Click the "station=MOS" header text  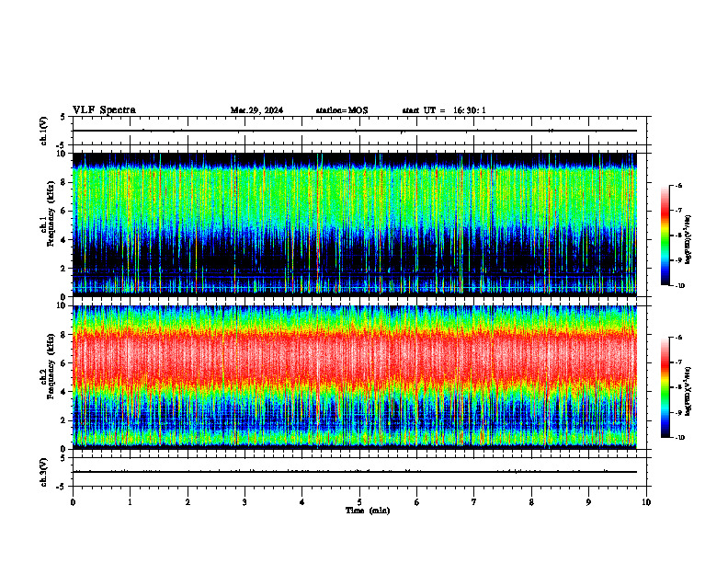point(342,110)
